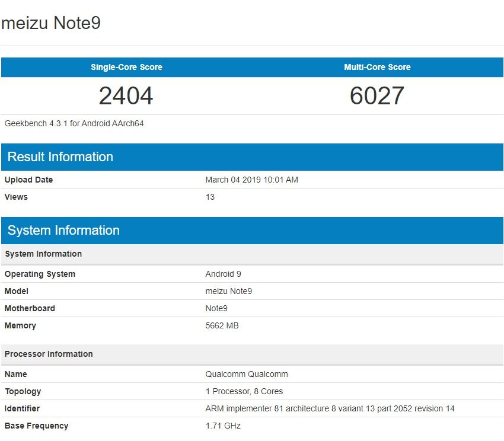504x441 pixels.
Task: Click the 'Operating System' row label
Action: pyautogui.click(x=40, y=274)
